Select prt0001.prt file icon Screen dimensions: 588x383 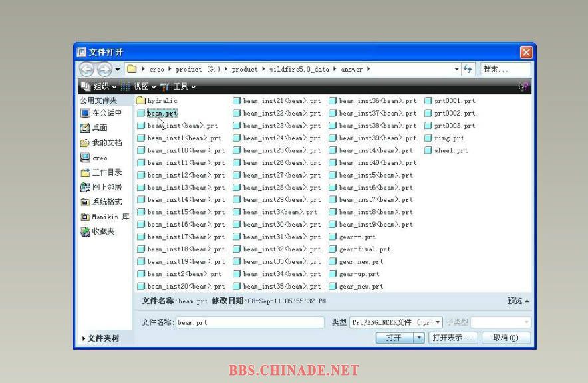pos(428,101)
